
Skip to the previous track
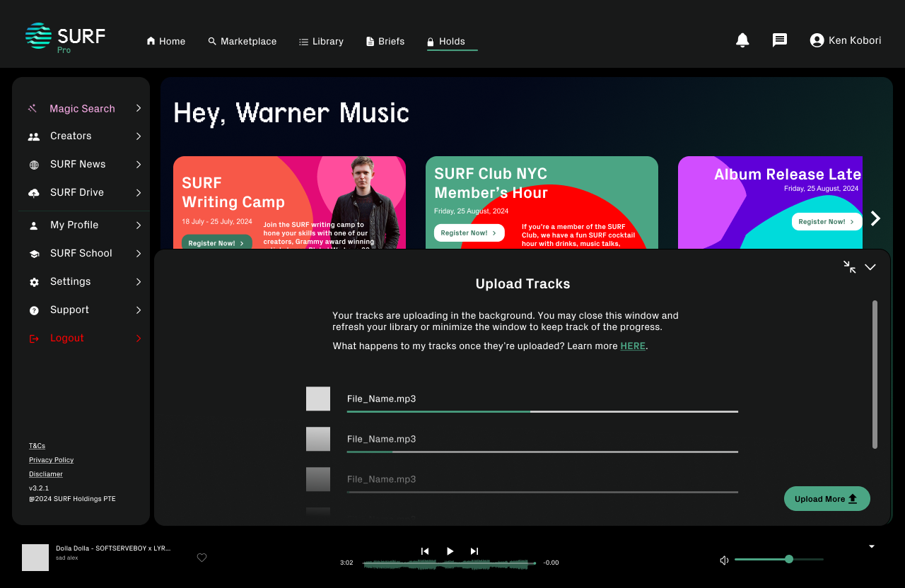[425, 551]
